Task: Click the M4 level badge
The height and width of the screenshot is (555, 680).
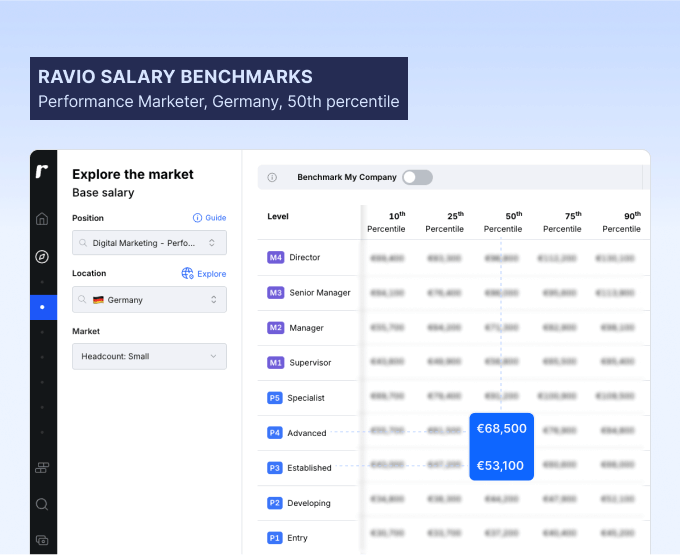Action: [x=275, y=258]
